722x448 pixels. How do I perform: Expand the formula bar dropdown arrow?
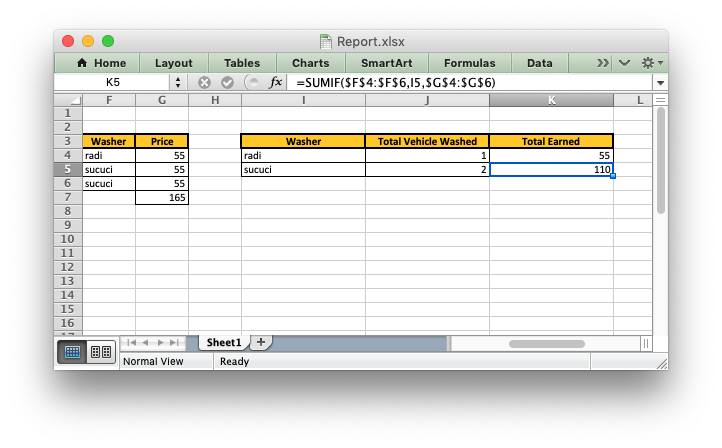(x=660, y=83)
